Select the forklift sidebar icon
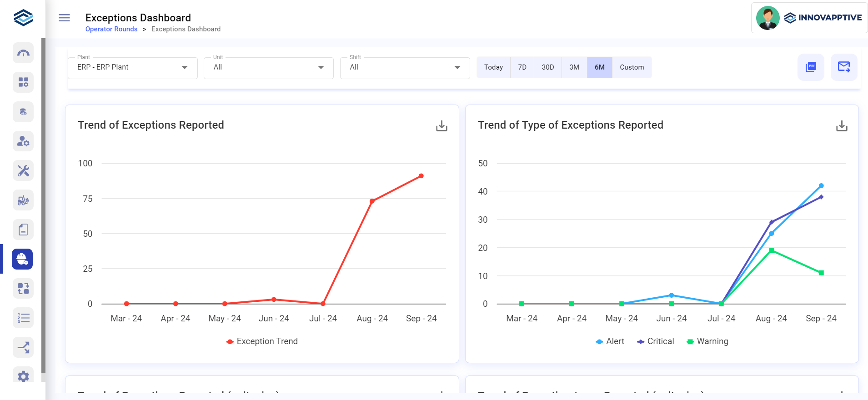 23,200
